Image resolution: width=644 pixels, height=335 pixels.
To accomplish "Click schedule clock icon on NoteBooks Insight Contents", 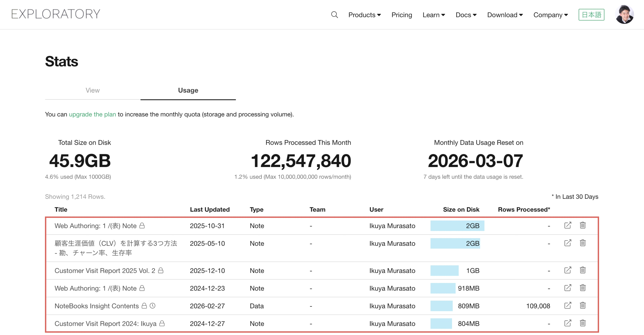I will (x=152, y=306).
